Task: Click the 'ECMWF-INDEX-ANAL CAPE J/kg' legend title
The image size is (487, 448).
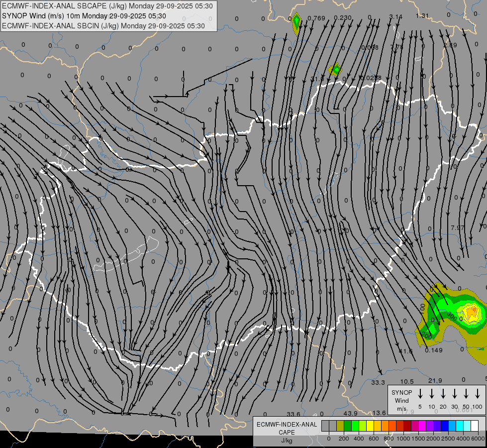Action: click(287, 432)
